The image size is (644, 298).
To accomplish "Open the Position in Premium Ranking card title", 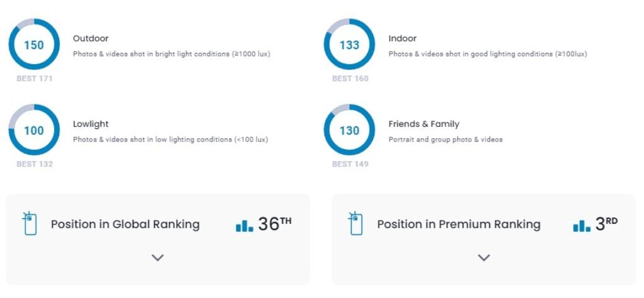I will [x=458, y=224].
